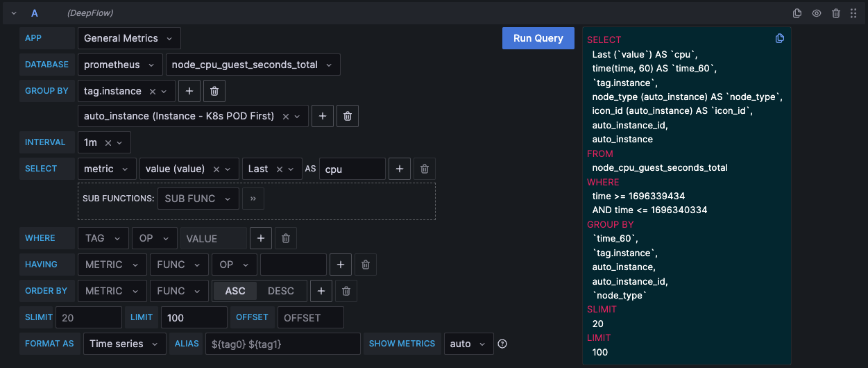Add another HAVING condition
This screenshot has height=368, width=868.
point(341,265)
